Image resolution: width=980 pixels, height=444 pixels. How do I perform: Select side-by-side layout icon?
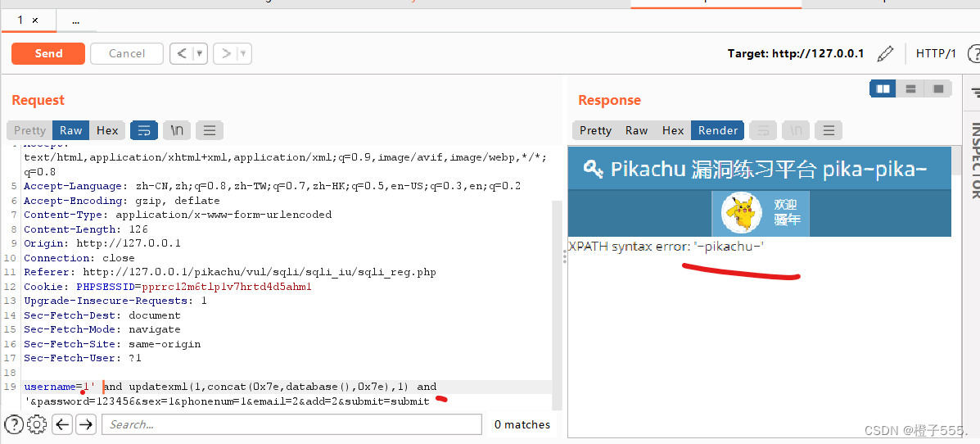pos(883,88)
